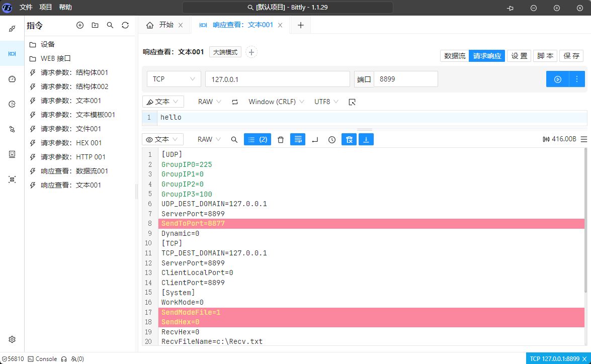The width and height of the screenshot is (591, 364).
Task: Click the 脚本 button
Action: click(x=546, y=56)
